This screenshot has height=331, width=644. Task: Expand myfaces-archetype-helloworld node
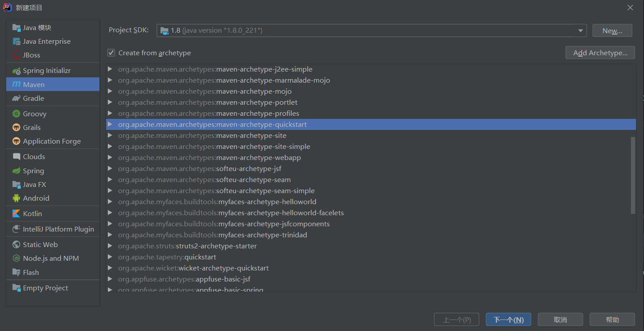pyautogui.click(x=110, y=202)
